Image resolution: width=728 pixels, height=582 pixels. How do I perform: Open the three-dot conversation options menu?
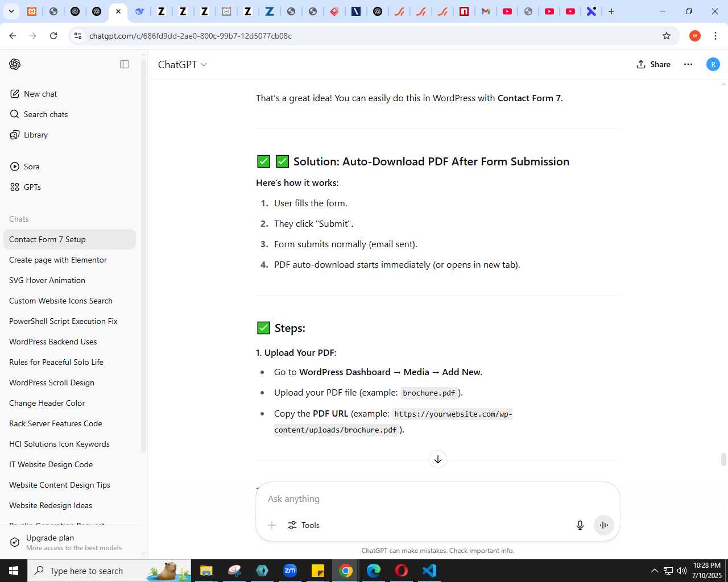[688, 64]
